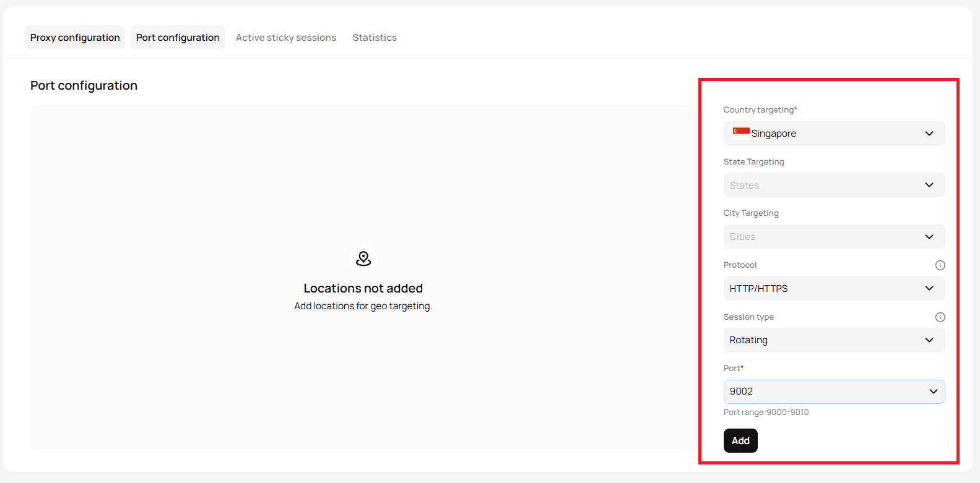Select the Port configuration tab

pos(178,38)
